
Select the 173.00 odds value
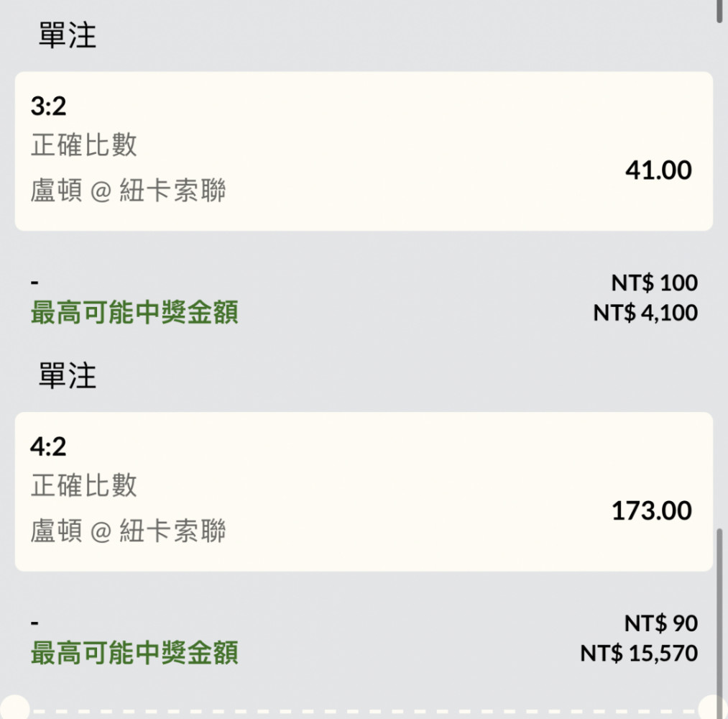pyautogui.click(x=652, y=510)
